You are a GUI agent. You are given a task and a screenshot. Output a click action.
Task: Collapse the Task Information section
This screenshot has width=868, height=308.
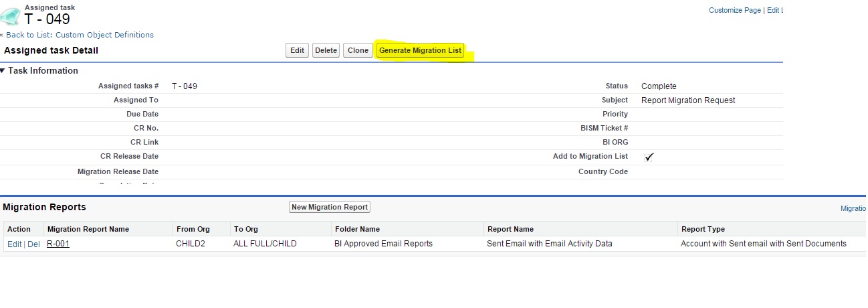click(x=3, y=71)
